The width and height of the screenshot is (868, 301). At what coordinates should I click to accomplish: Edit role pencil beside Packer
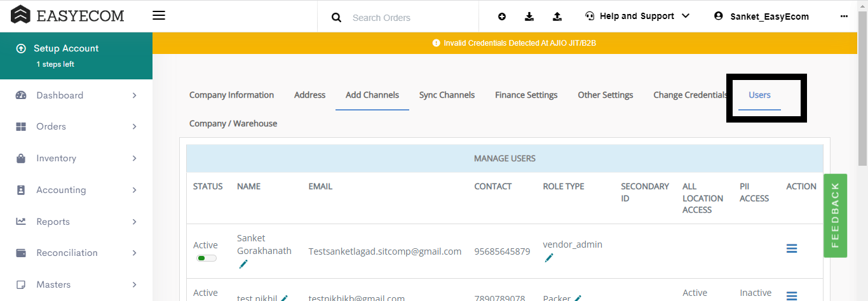tap(578, 298)
